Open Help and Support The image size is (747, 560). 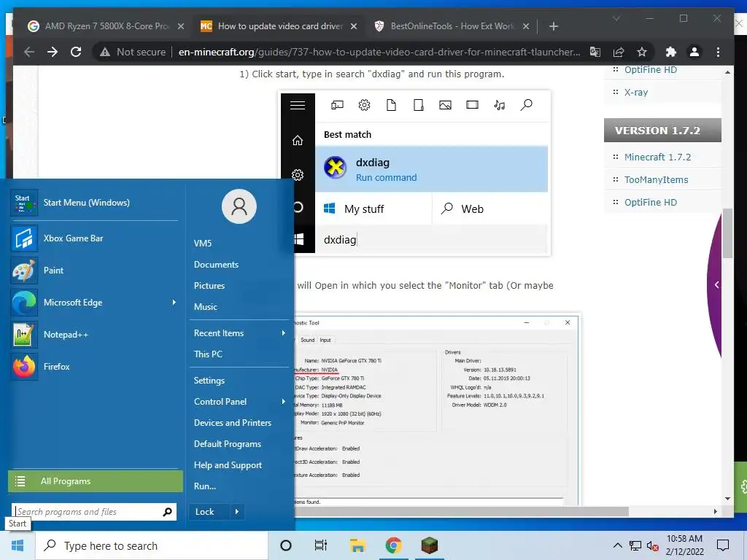[228, 465]
